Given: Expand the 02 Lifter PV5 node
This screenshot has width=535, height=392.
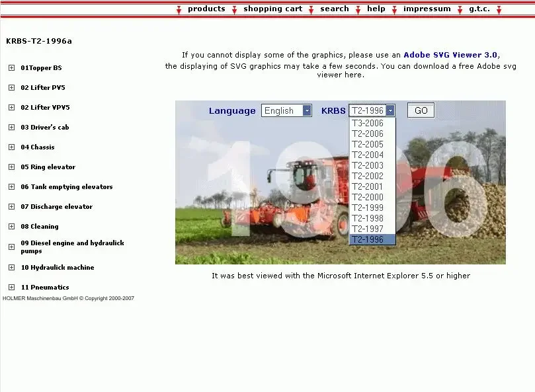Looking at the screenshot, I should pos(12,88).
